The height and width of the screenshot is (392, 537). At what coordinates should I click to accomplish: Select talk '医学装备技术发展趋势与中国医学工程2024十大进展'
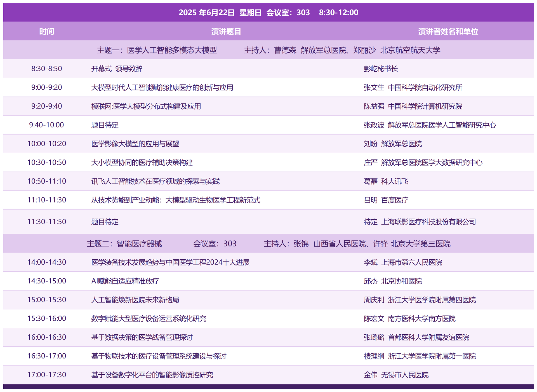point(171,262)
